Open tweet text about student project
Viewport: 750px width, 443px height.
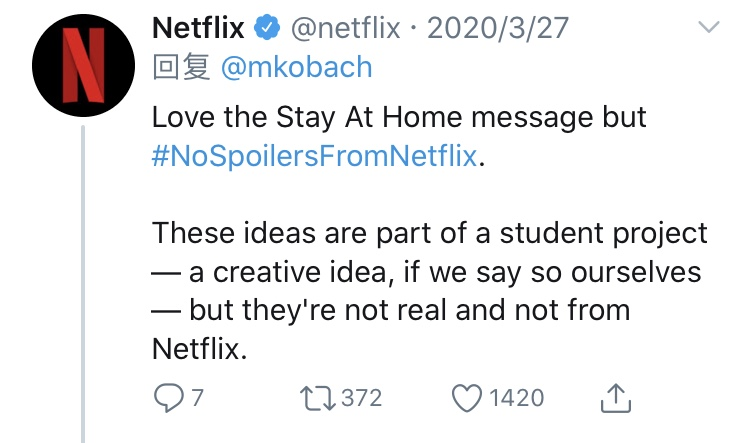[x=430, y=233]
